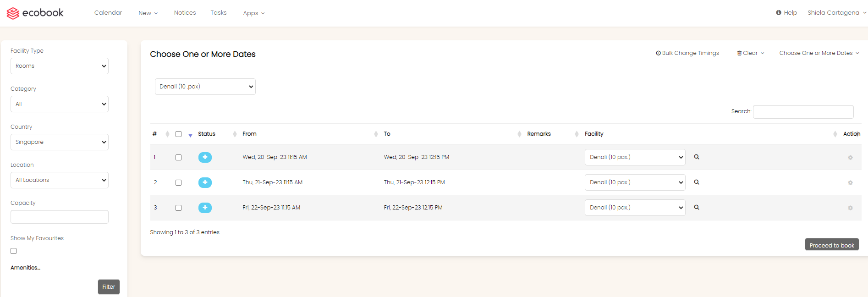This screenshot has height=297, width=868.
Task: Select the checkbox for row 3
Action: 178,208
